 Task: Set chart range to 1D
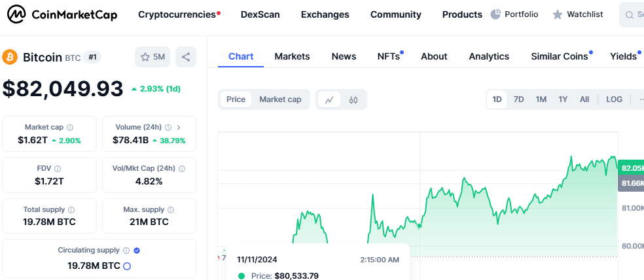pyautogui.click(x=497, y=99)
